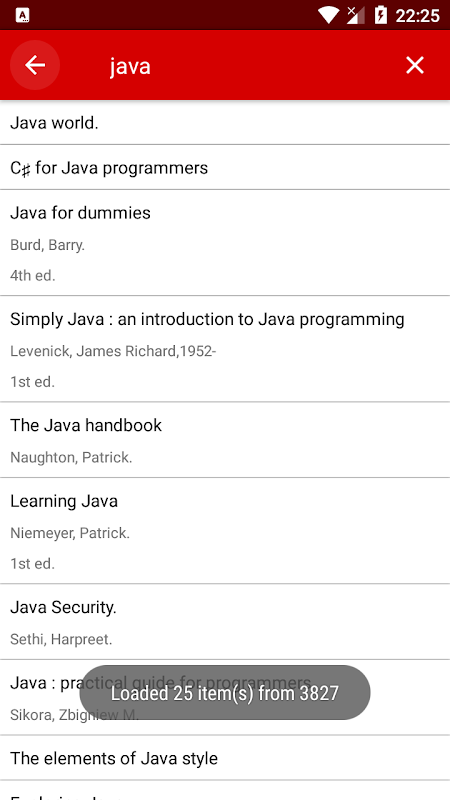This screenshot has width=450, height=800.
Task: Tap author 'Niemeyer, Patrick.'
Action: (x=70, y=533)
